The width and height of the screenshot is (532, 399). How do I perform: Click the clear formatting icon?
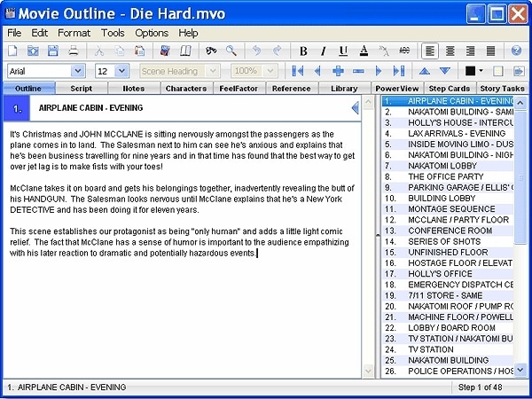click(384, 51)
